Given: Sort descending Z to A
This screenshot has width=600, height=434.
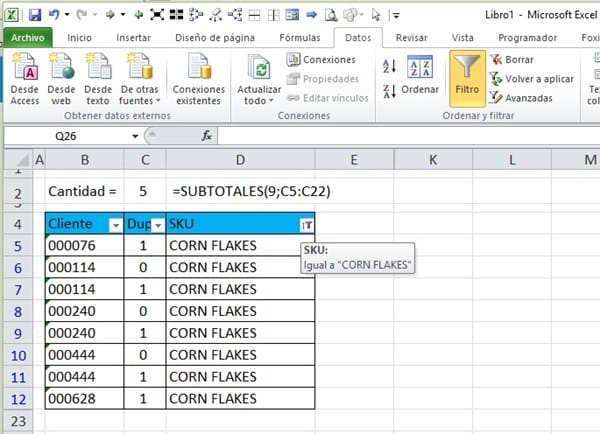Looking at the screenshot, I should coord(389,92).
